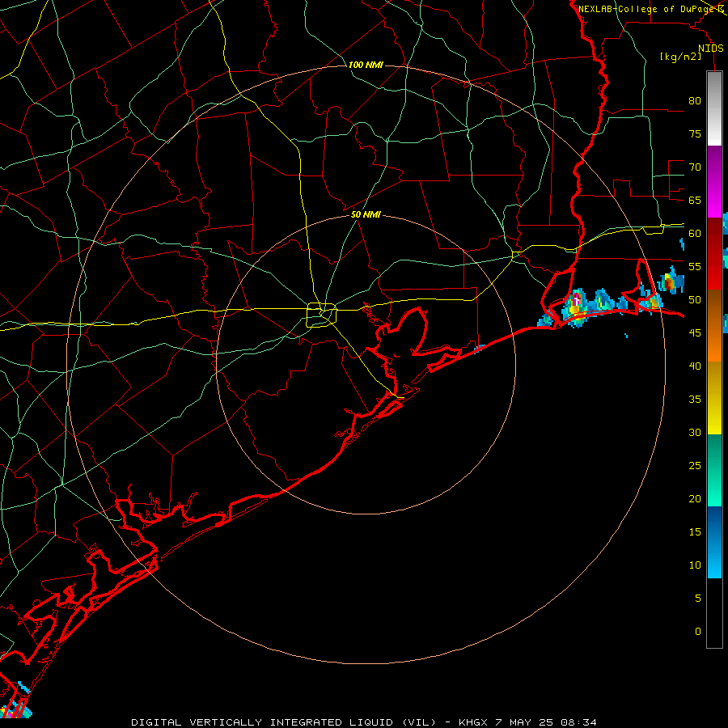Click the purple-magenta segment of the color scale
This screenshot has height=728, width=728.
point(714,181)
